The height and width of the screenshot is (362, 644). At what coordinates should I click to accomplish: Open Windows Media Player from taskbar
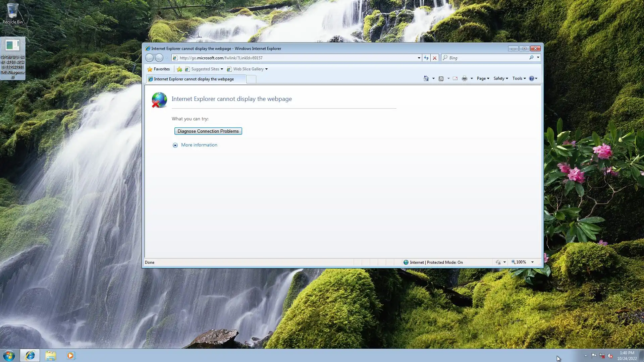70,355
